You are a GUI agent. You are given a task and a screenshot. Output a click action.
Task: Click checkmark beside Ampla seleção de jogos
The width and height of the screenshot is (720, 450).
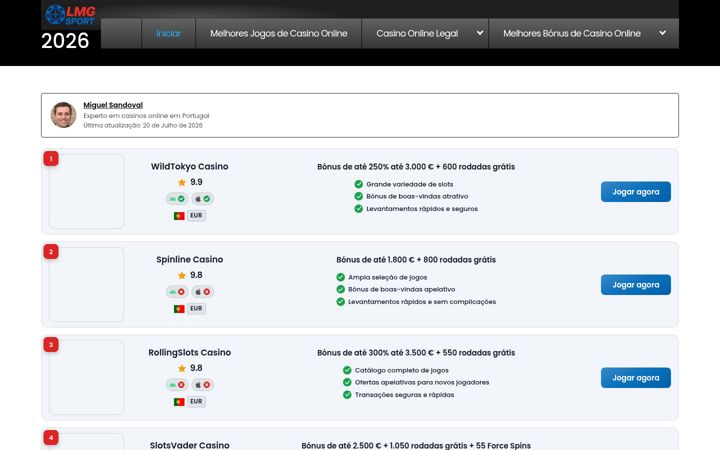[341, 277]
